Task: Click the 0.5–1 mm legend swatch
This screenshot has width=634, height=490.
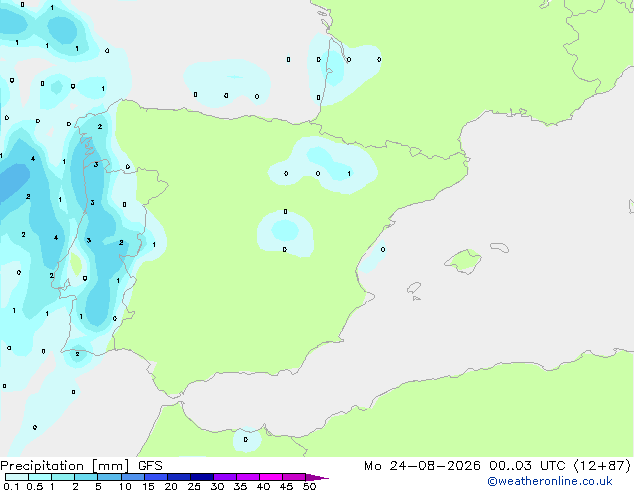Action: coord(40,477)
